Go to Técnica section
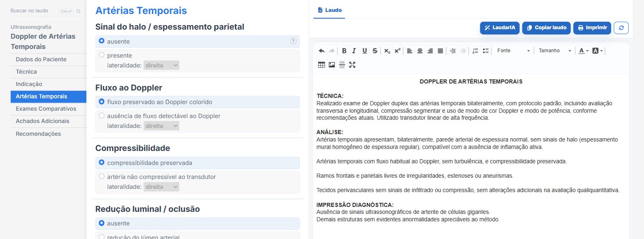Image resolution: width=644 pixels, height=239 pixels. point(48,72)
